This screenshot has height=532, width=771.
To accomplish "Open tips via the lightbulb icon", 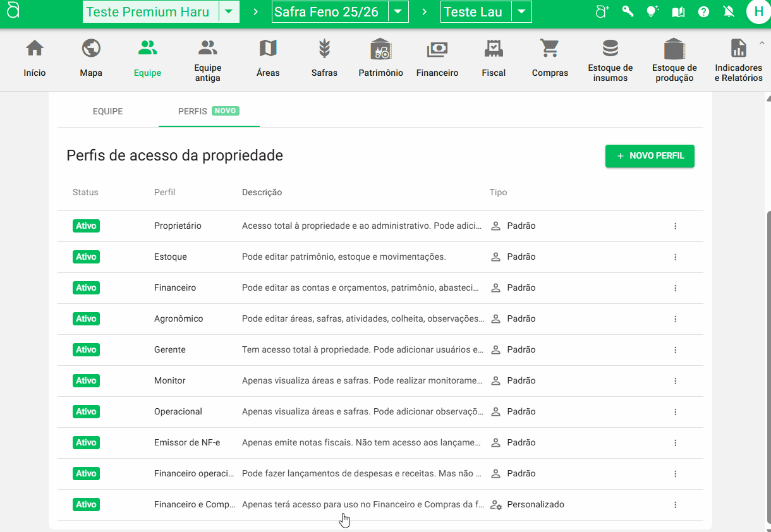I will pyautogui.click(x=652, y=11).
